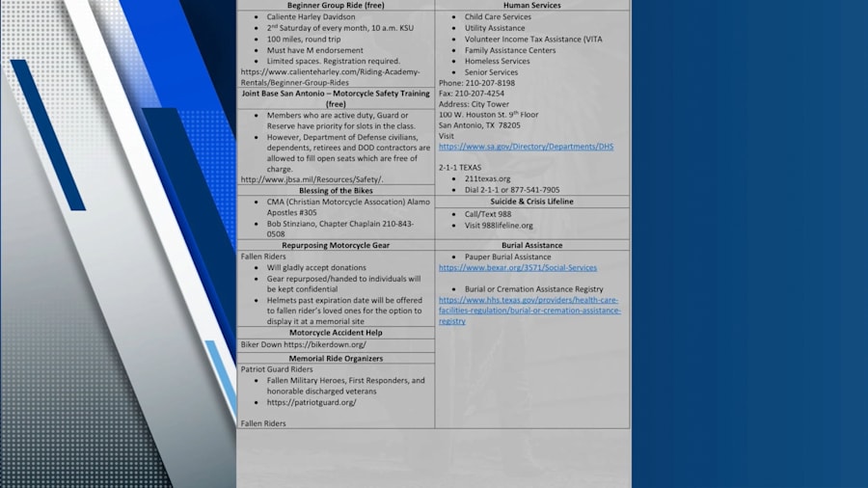Viewport: 868px width, 488px height.
Task: Click 'Caliente Harley Davidson' bullet text
Action: (312, 17)
